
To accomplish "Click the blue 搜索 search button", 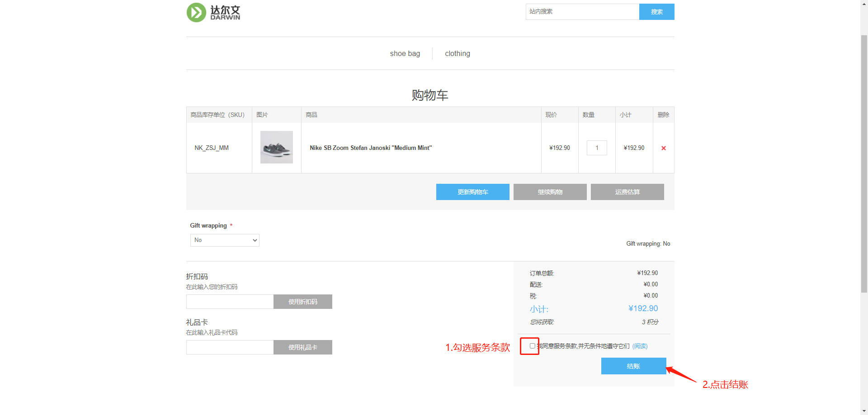I will tap(656, 12).
